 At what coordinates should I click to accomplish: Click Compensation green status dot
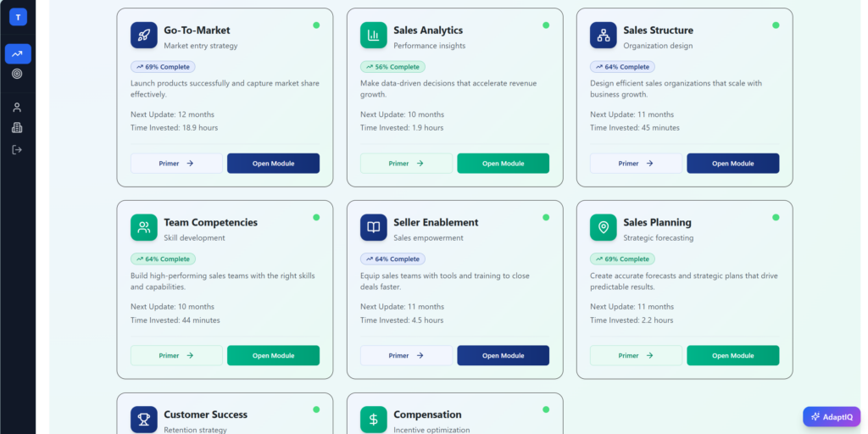(546, 409)
